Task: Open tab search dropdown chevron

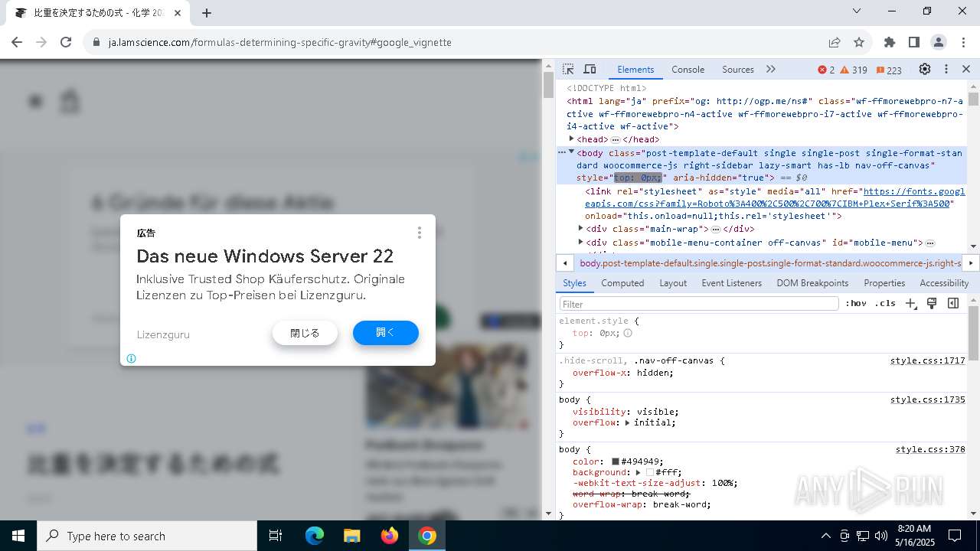Action: [x=857, y=11]
